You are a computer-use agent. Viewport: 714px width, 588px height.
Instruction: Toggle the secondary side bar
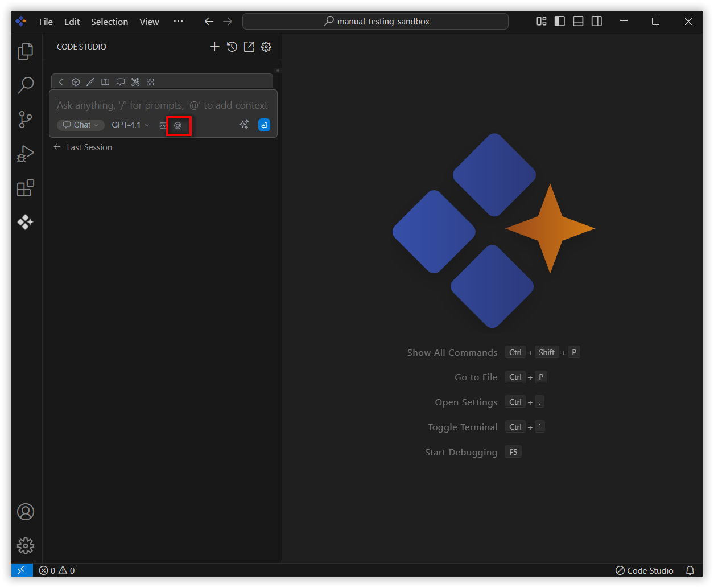(x=597, y=21)
